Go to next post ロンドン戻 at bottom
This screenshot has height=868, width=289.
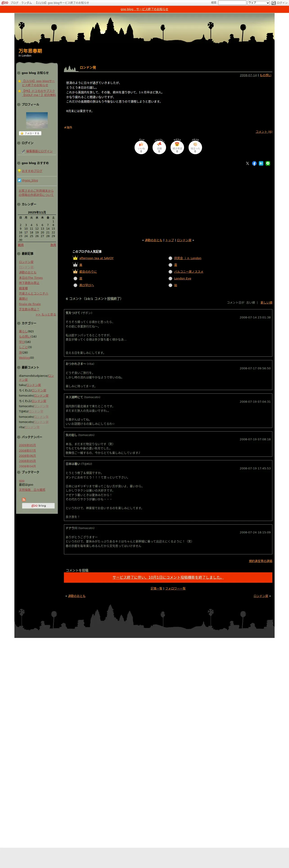tap(261, 596)
